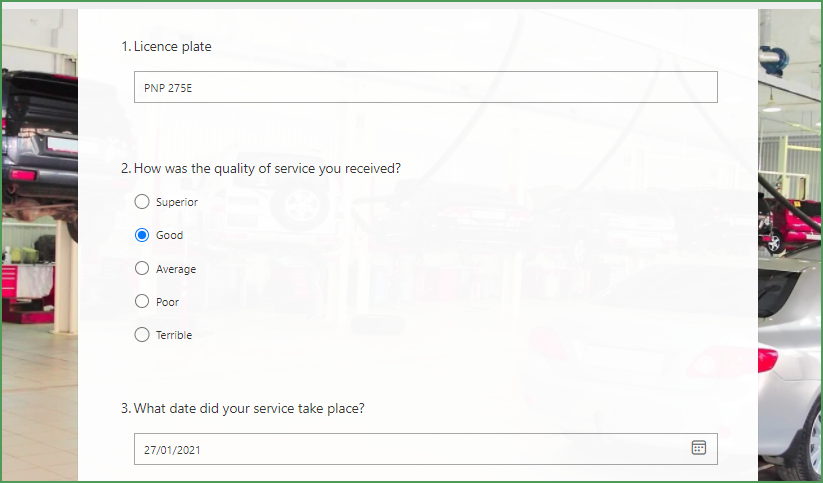The height and width of the screenshot is (483, 823).
Task: Click the silver car in right background
Action: (790, 362)
